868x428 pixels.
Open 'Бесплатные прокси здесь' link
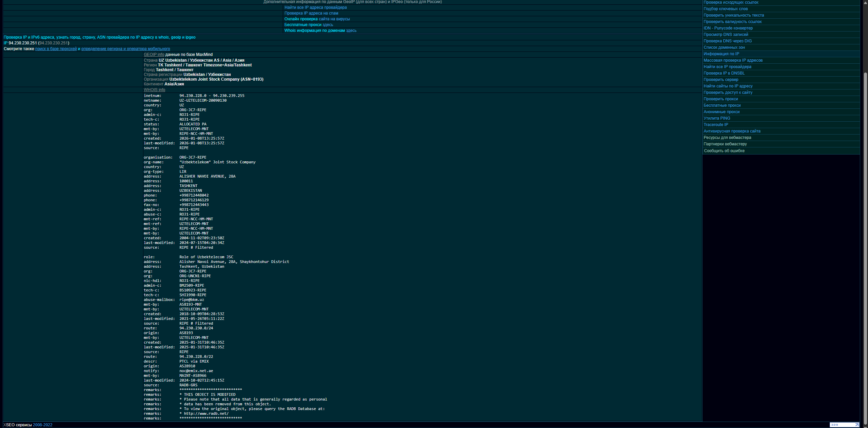pyautogui.click(x=309, y=25)
